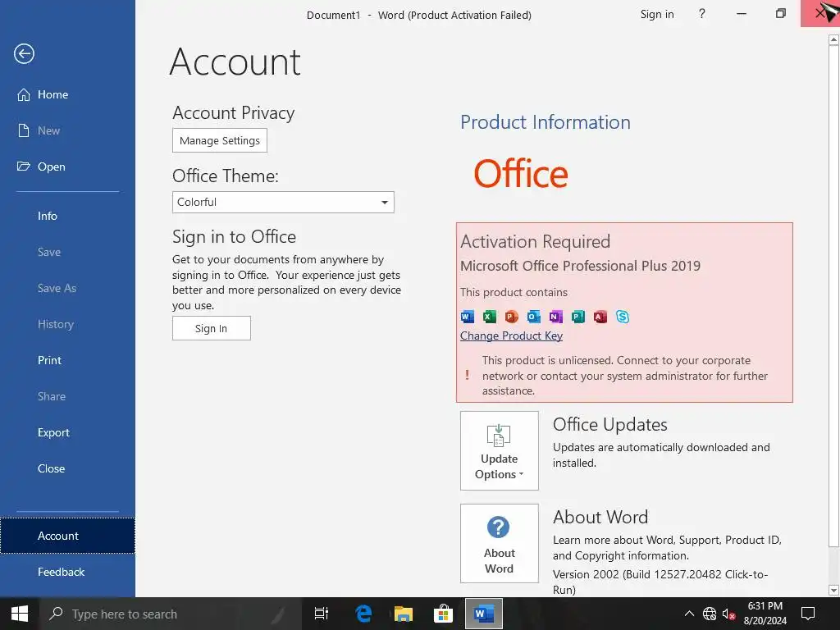Viewport: 840px width, 630px height.
Task: Click the Word app icon under product contains
Action: (467, 317)
